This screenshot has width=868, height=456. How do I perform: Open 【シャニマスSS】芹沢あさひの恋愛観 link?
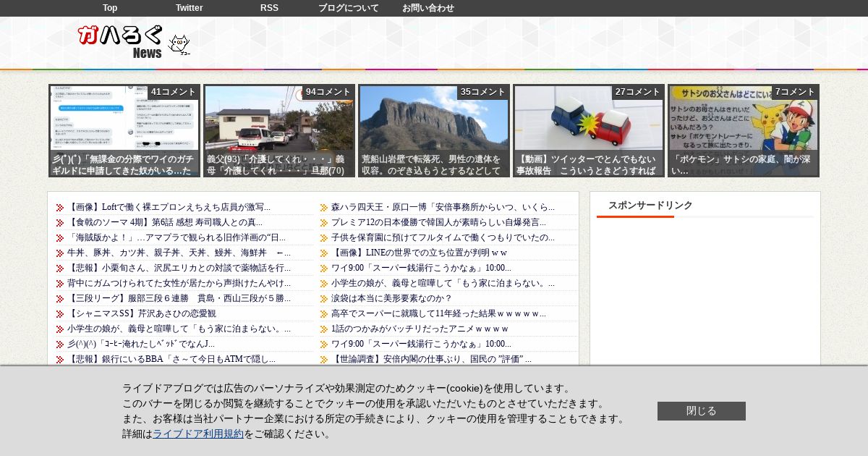(x=142, y=313)
